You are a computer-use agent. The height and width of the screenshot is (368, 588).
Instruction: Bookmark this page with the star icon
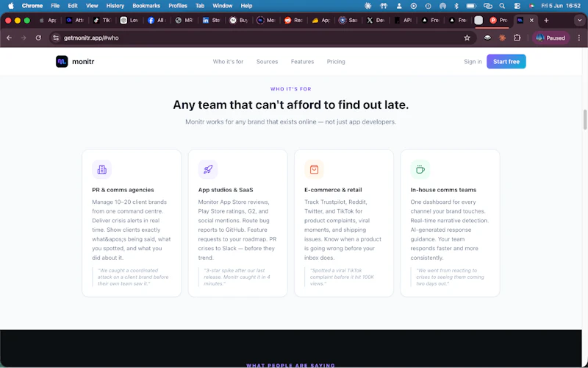467,38
